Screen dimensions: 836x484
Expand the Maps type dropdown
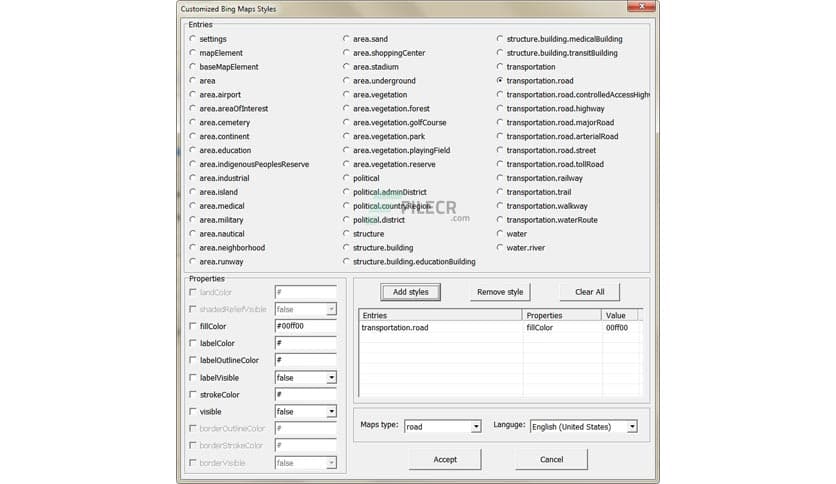476,426
